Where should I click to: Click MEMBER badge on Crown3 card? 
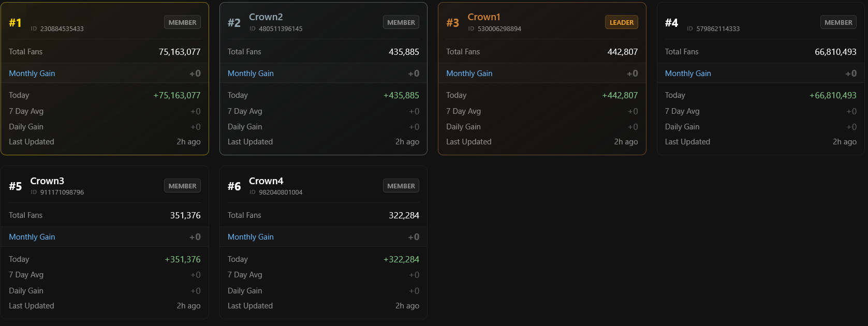[x=182, y=186]
